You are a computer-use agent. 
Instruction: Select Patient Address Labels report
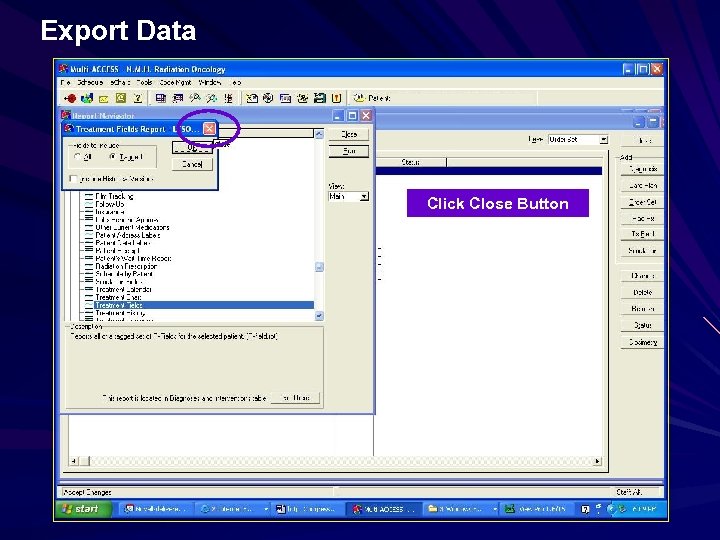[x=128, y=235]
